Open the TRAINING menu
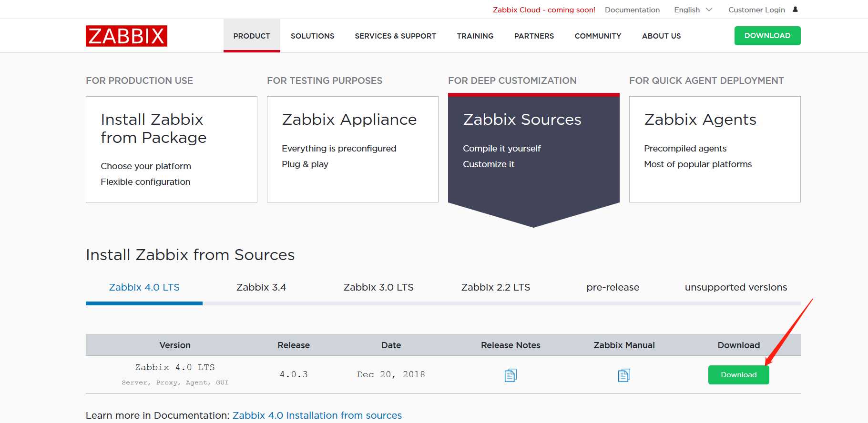 point(475,36)
